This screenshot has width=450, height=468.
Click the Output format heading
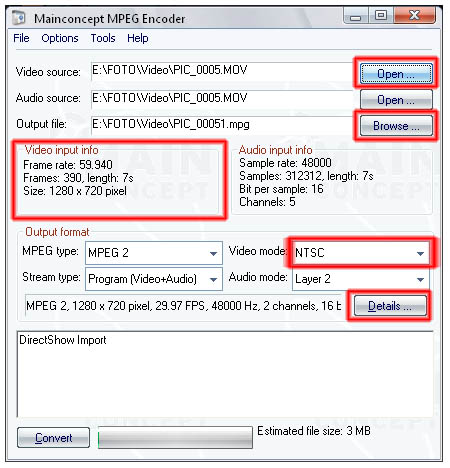[x=57, y=232]
